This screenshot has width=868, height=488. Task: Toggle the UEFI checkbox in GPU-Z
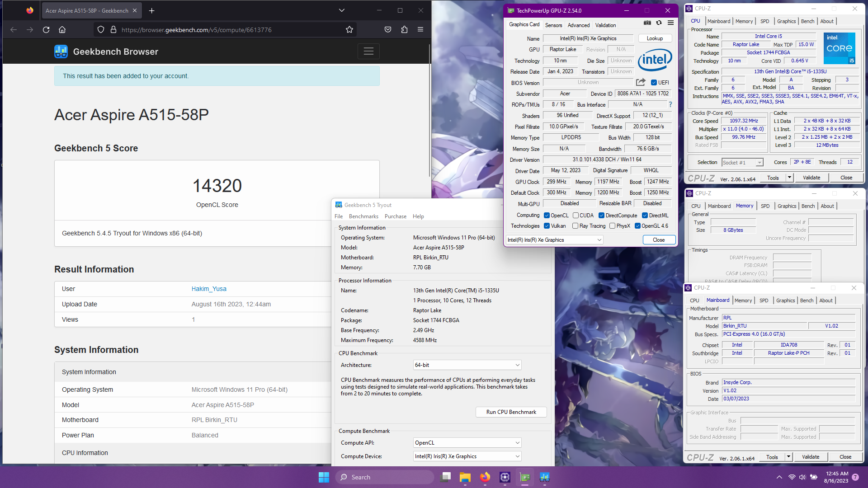pos(654,83)
